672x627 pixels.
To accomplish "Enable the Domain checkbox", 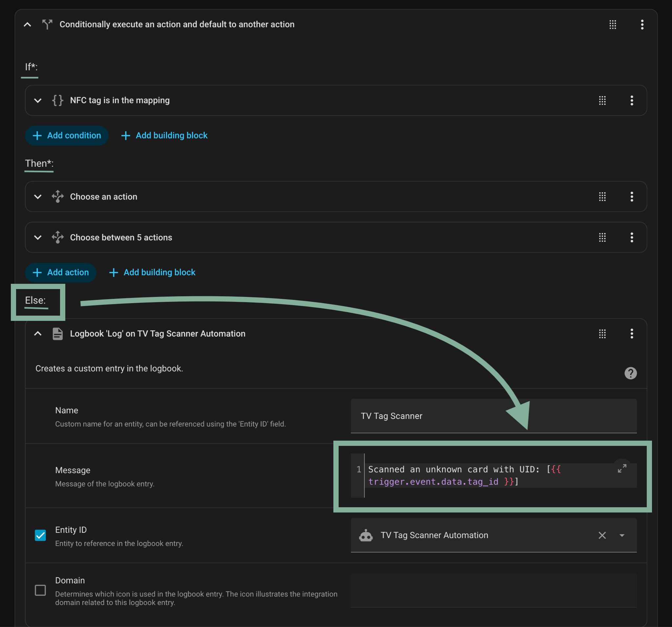I will (x=40, y=590).
